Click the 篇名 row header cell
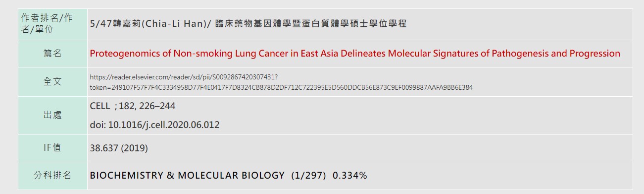 pos(52,54)
